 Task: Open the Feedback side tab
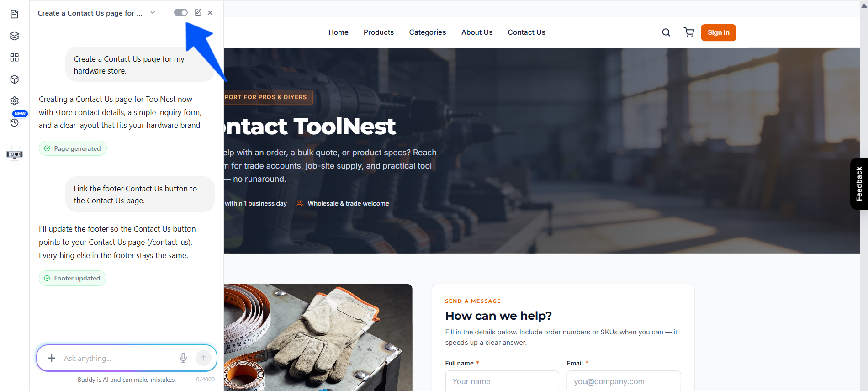click(859, 184)
